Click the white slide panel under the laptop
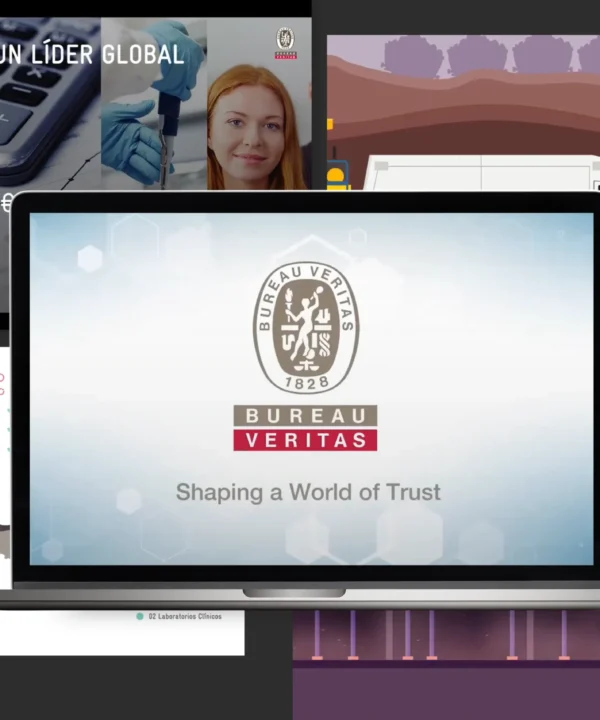The width and height of the screenshot is (600, 720). 122,633
